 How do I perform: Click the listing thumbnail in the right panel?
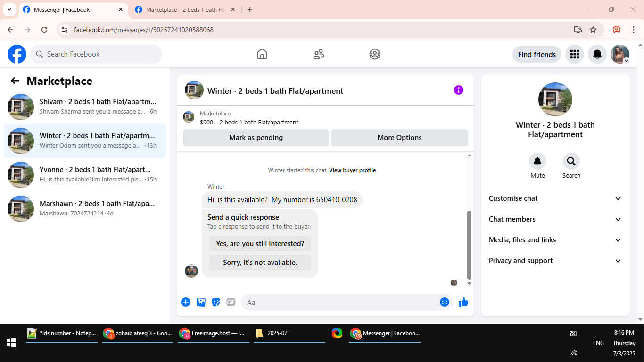(x=555, y=99)
